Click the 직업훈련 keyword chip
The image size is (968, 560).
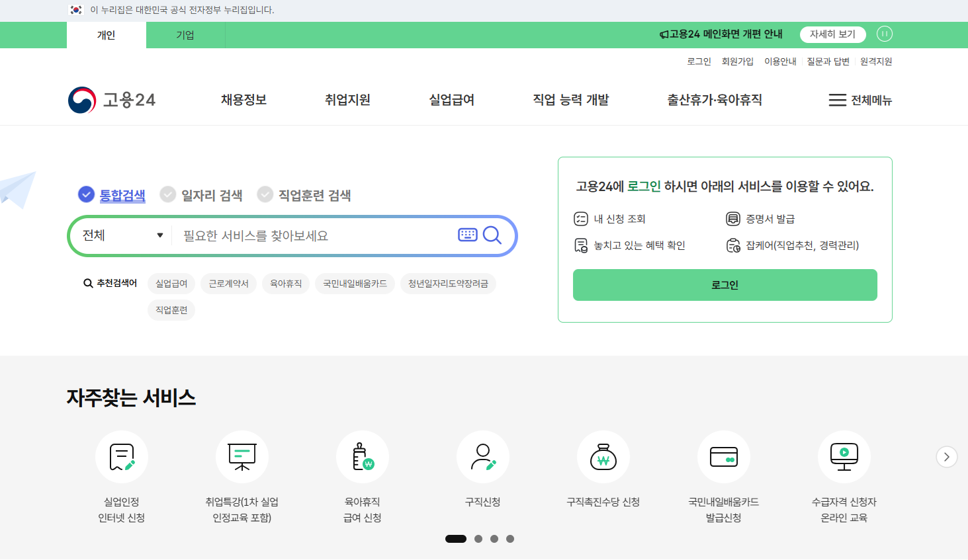point(171,310)
